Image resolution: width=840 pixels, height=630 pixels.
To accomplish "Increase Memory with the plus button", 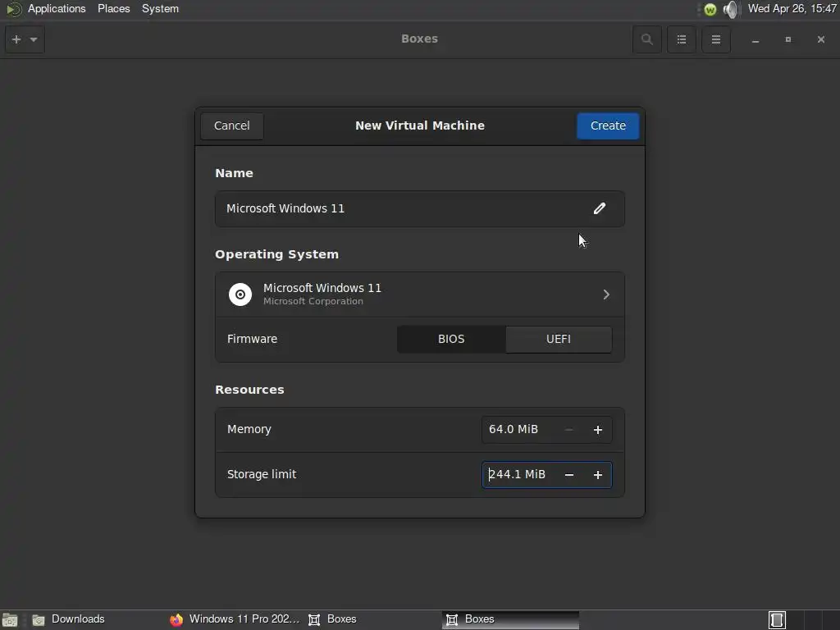I will coord(598,430).
